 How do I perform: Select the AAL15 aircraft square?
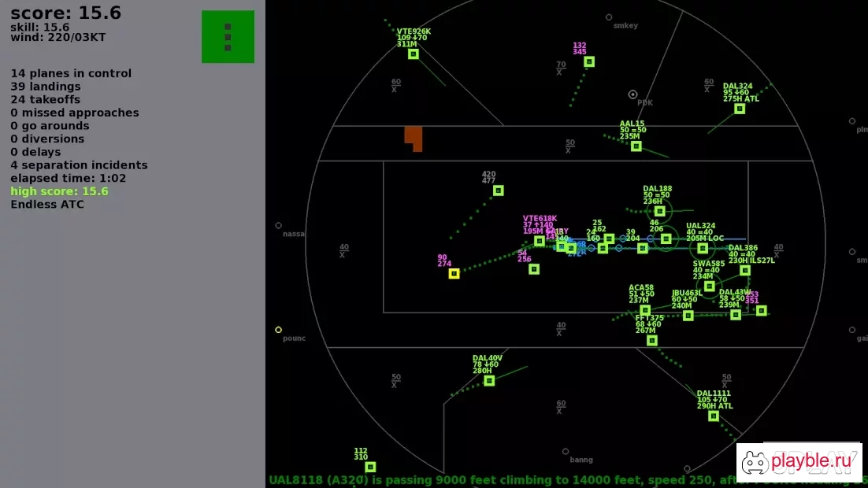coord(636,146)
